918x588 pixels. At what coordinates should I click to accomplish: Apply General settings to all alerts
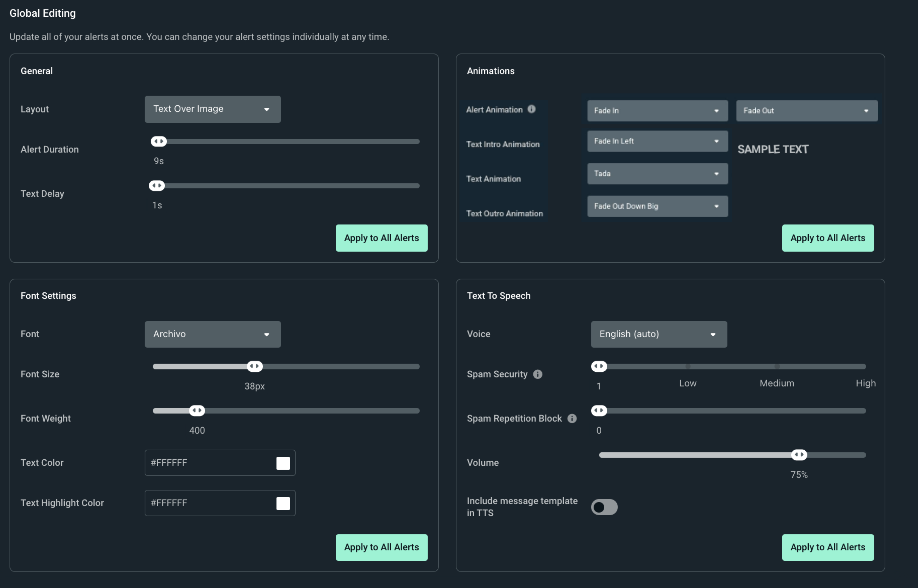(x=381, y=238)
